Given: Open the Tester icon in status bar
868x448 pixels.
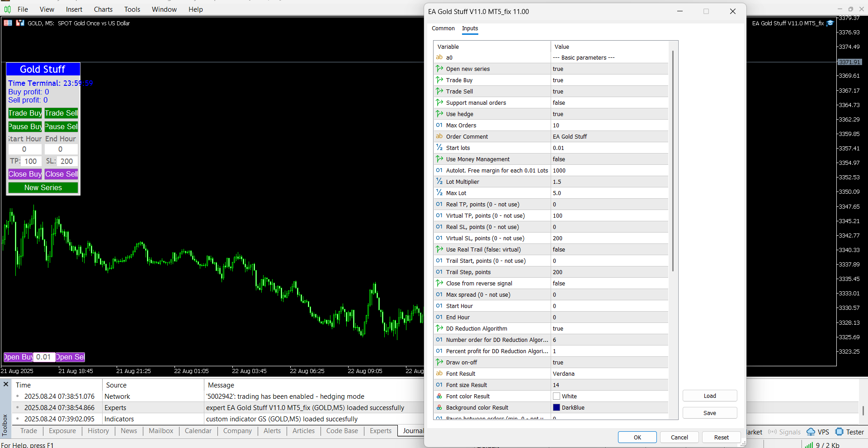Looking at the screenshot, I should point(839,432).
